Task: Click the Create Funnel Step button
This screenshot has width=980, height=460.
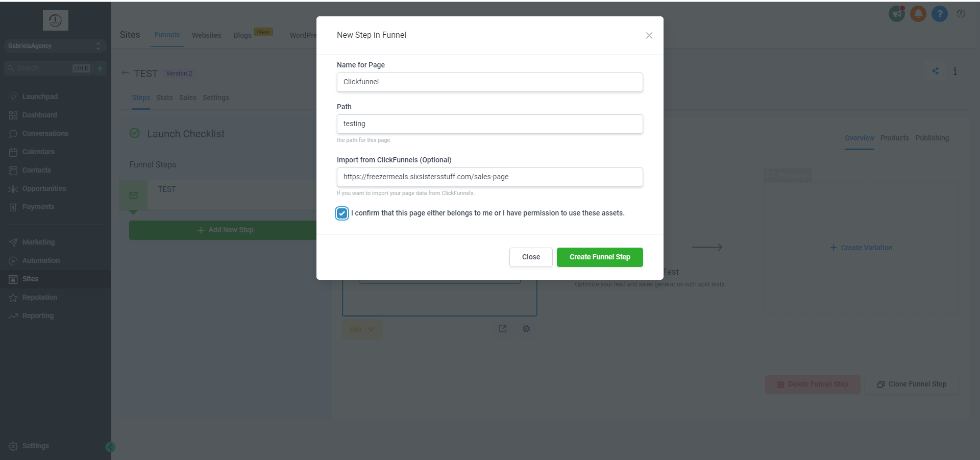Action: coord(599,257)
